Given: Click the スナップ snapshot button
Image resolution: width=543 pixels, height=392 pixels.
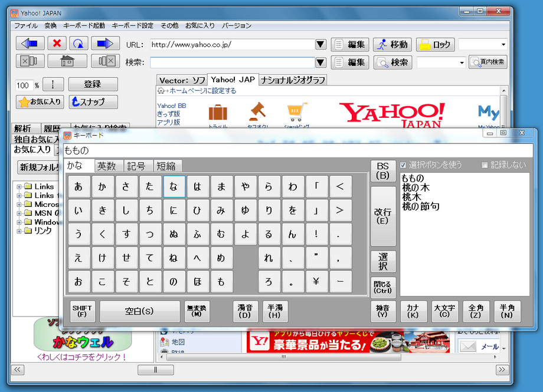Looking at the screenshot, I should 93,102.
